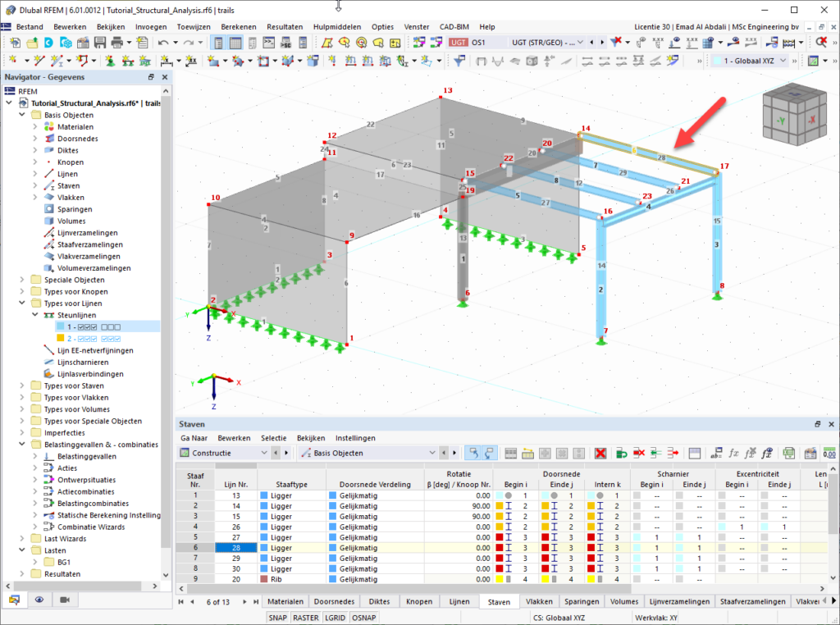Open the Resultaten menu
Viewport: 840px width, 625px height.
click(285, 27)
